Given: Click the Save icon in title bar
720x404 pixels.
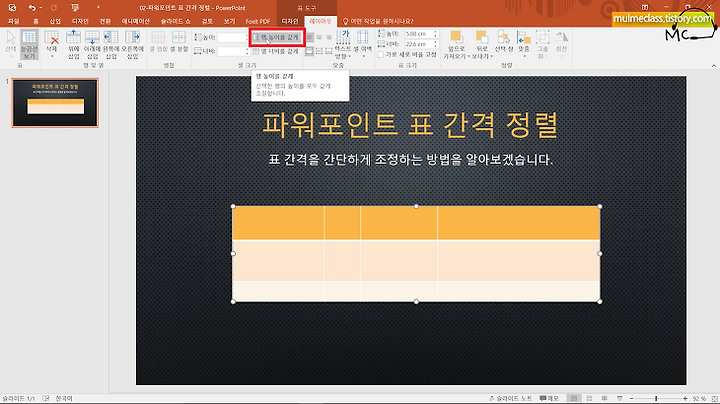Looking at the screenshot, I should [x=12, y=8].
